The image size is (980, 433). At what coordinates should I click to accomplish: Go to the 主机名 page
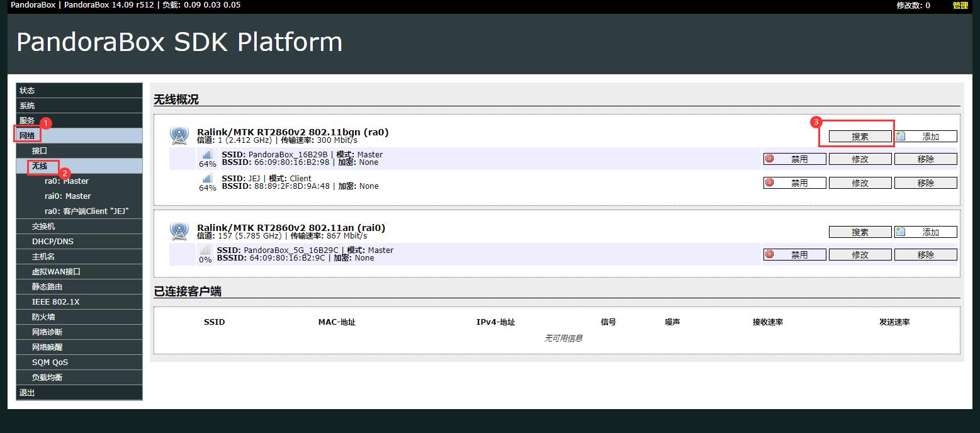click(x=79, y=257)
